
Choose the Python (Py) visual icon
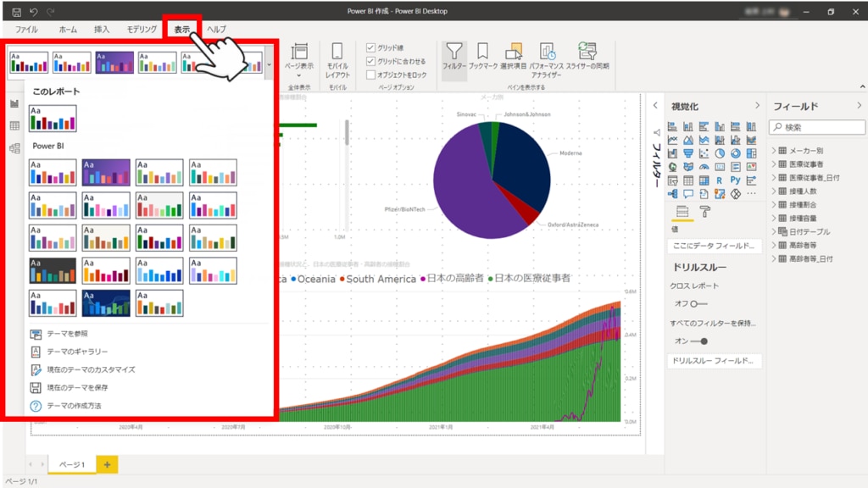[735, 180]
